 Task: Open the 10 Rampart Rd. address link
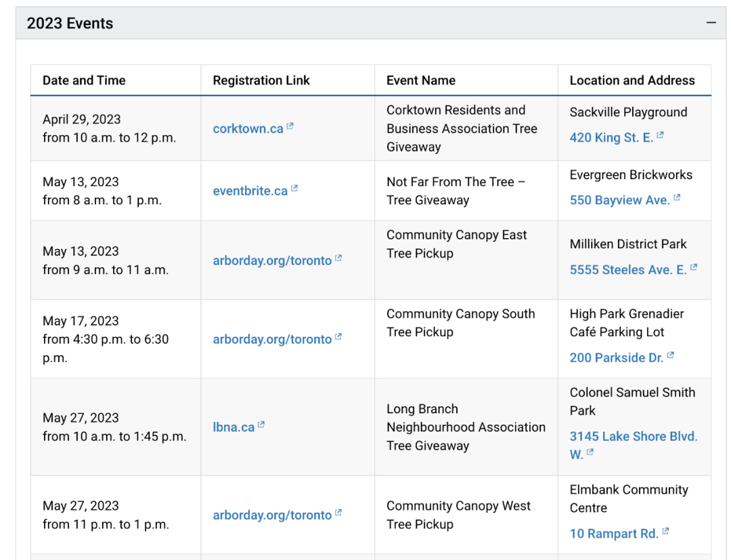(614, 534)
